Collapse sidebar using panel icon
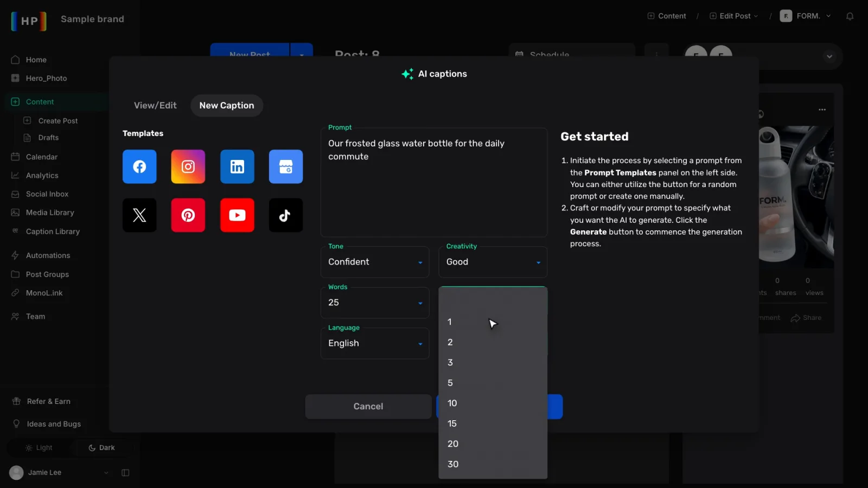Screen dimensions: 868x488 pos(125,473)
